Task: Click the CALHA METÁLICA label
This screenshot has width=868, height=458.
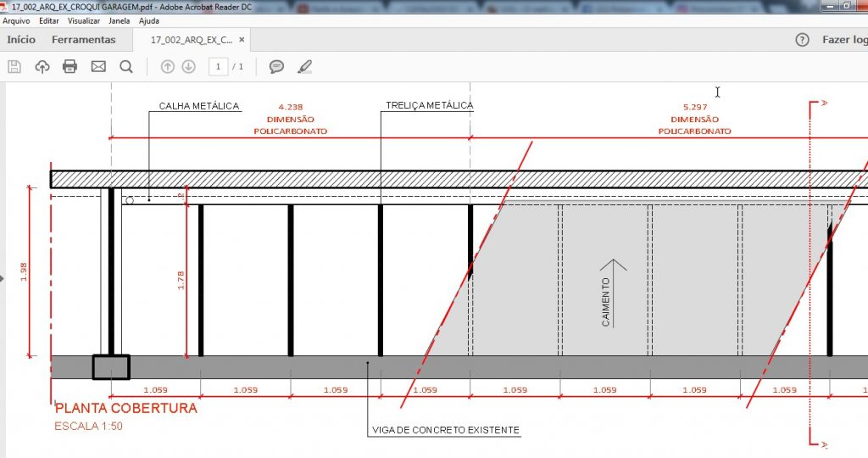Action: point(199,106)
